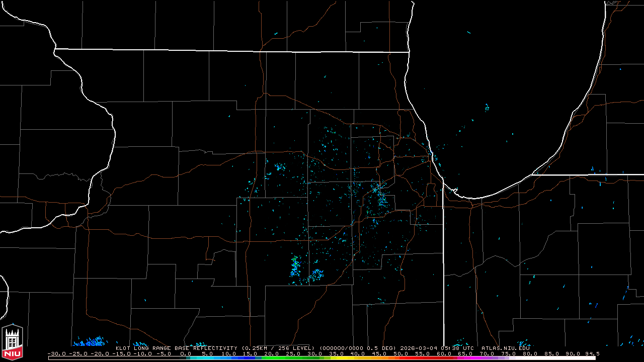
Task: Click the blue echo cluster near Chicago
Action: click(x=380, y=196)
